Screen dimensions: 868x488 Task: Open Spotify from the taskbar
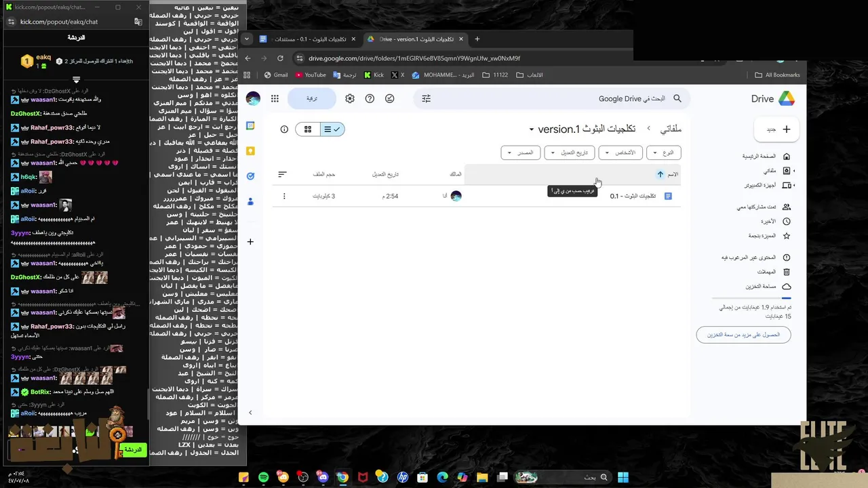[x=263, y=477]
